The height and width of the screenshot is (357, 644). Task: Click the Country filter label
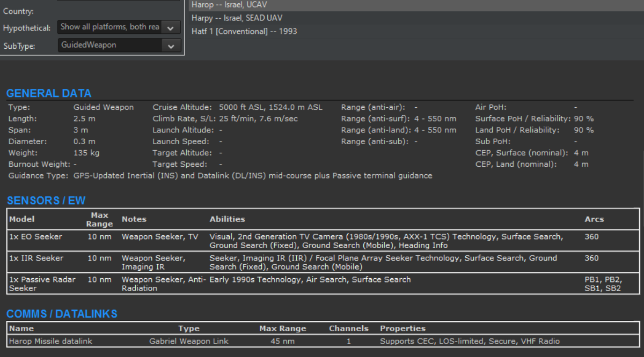(x=18, y=11)
